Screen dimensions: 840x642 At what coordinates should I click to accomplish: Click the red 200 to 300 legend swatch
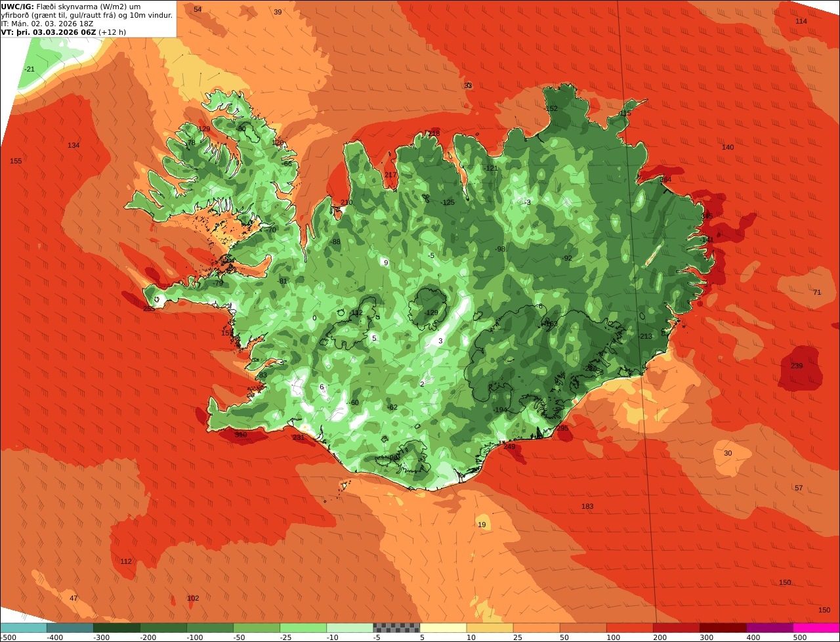tap(676, 628)
